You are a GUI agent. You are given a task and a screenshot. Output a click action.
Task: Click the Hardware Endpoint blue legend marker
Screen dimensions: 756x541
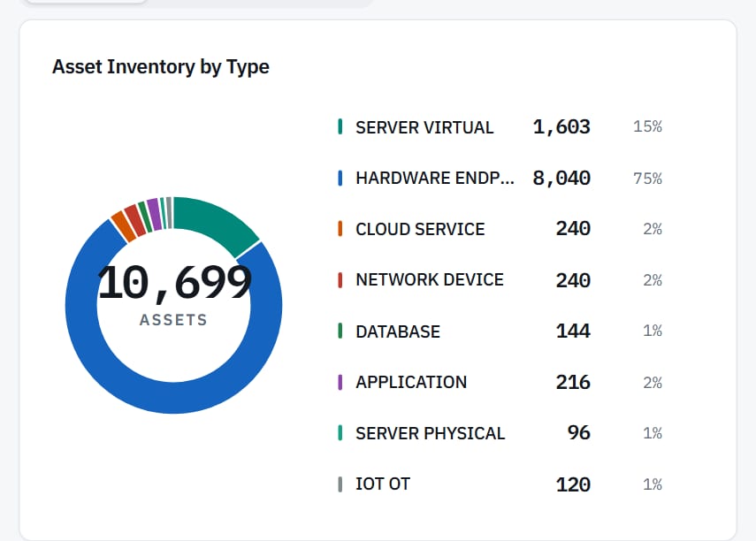coord(340,178)
